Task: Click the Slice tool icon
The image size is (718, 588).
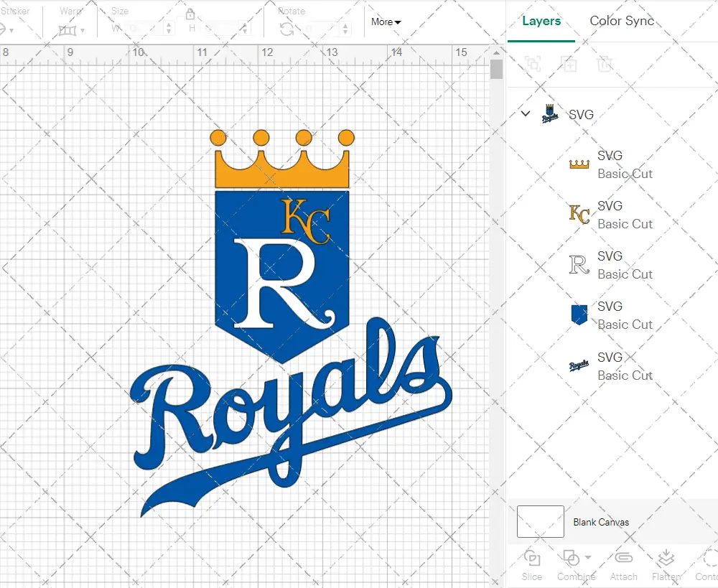Action: point(532,559)
